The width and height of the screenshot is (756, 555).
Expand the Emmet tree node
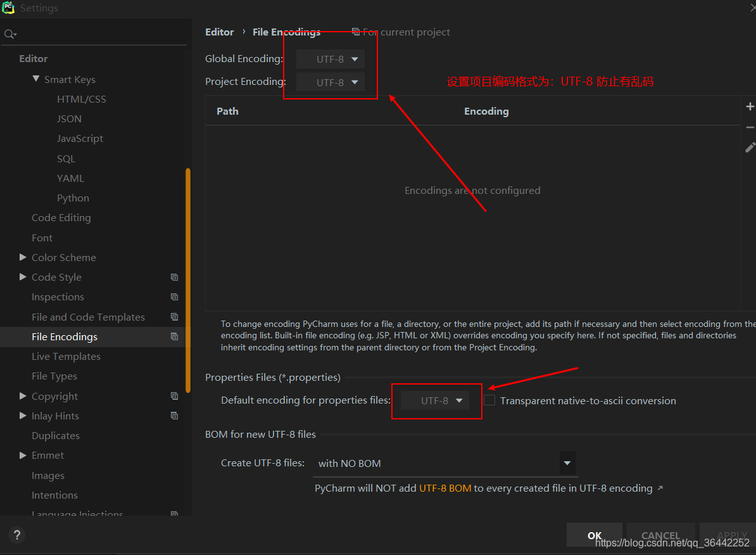pos(23,455)
